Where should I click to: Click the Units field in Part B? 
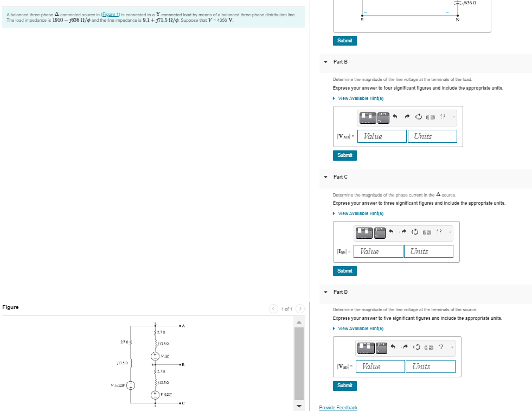(432, 136)
